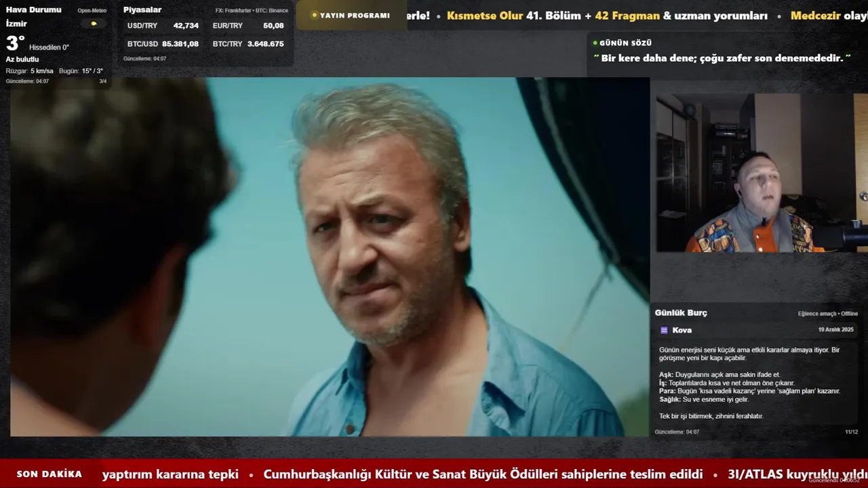The height and width of the screenshot is (488, 868).
Task: Click the İş horoscope line
Action: [x=727, y=383]
